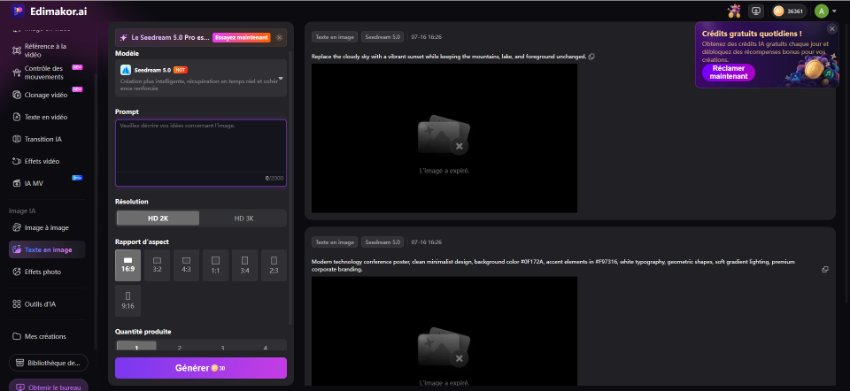Click the Obtenir le bureau button
The height and width of the screenshot is (391, 850).
click(48, 386)
